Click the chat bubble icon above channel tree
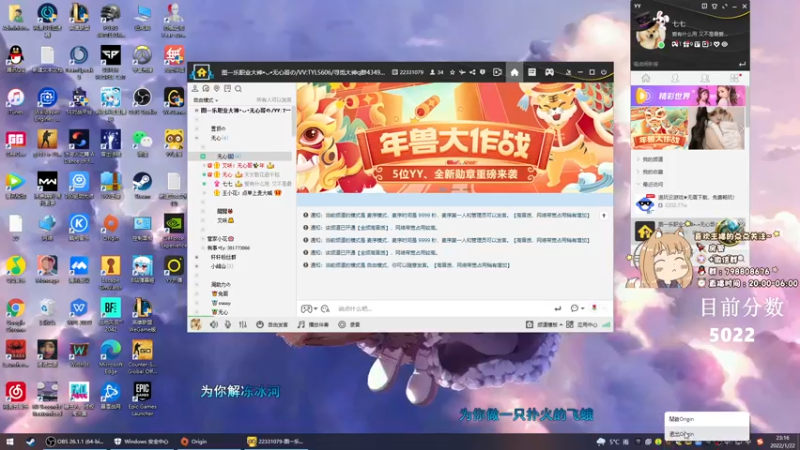 coord(206,89)
